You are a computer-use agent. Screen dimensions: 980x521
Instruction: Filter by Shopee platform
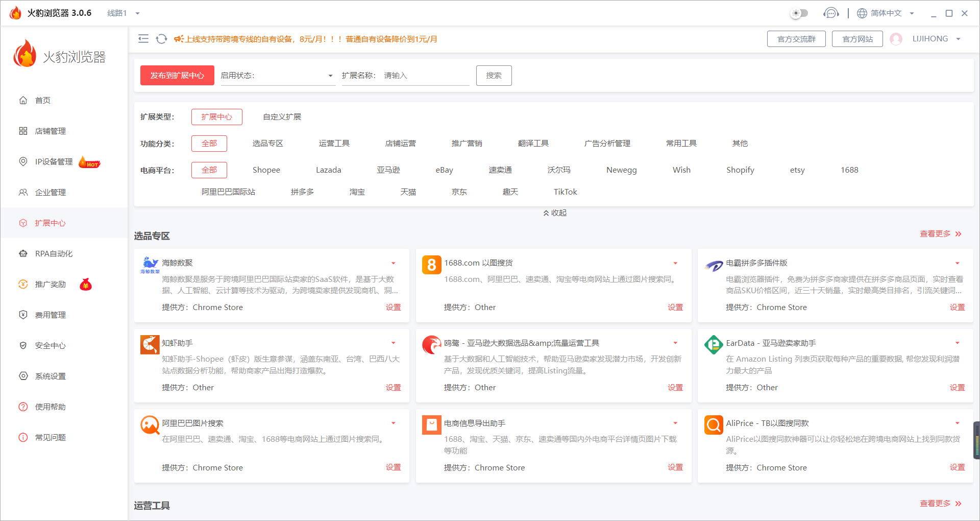tap(266, 170)
